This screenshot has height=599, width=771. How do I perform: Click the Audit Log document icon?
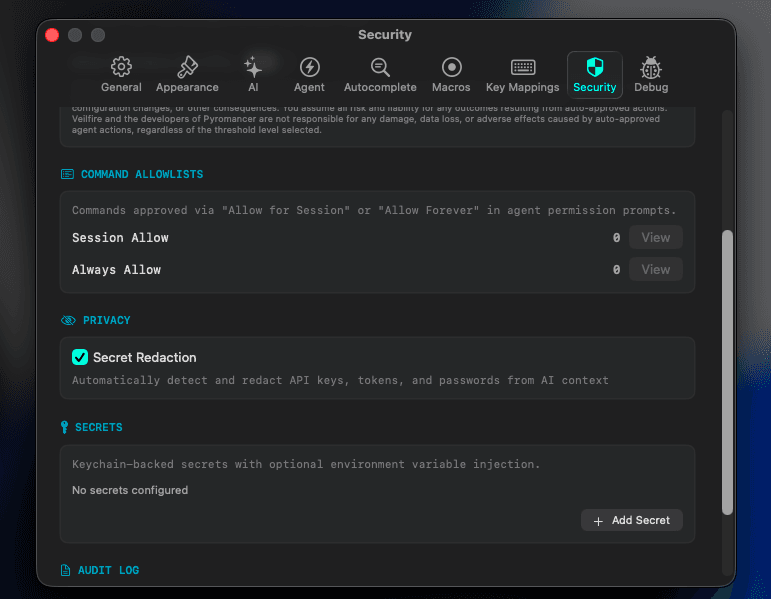pyautogui.click(x=65, y=570)
